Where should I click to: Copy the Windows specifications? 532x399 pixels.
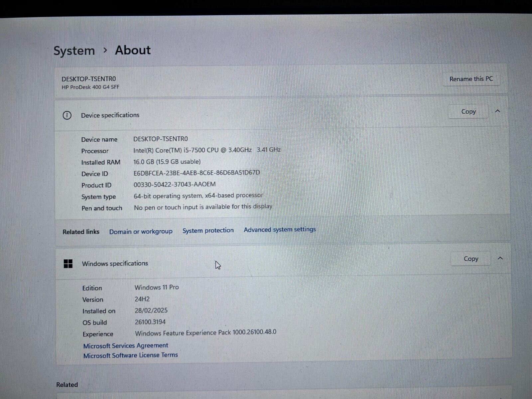pyautogui.click(x=470, y=259)
